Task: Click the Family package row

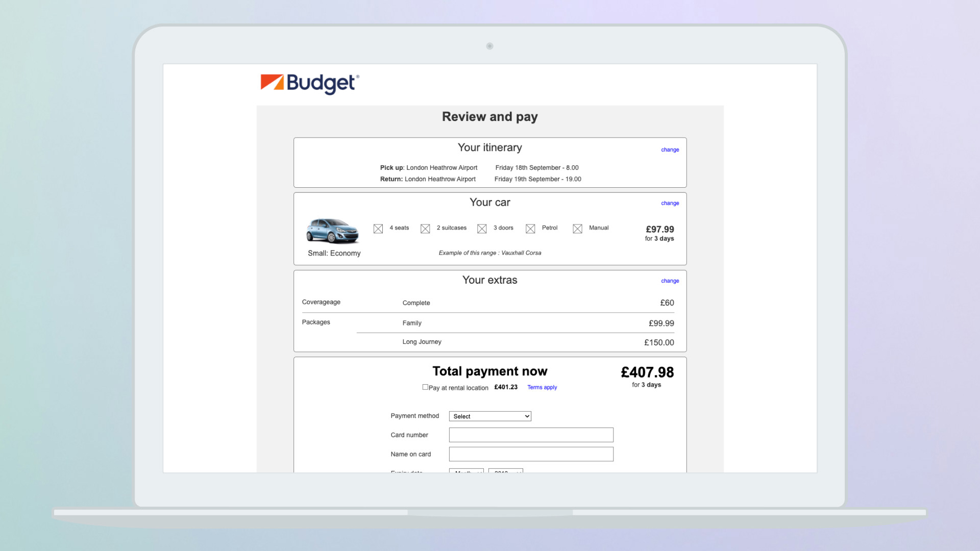Action: (x=412, y=323)
